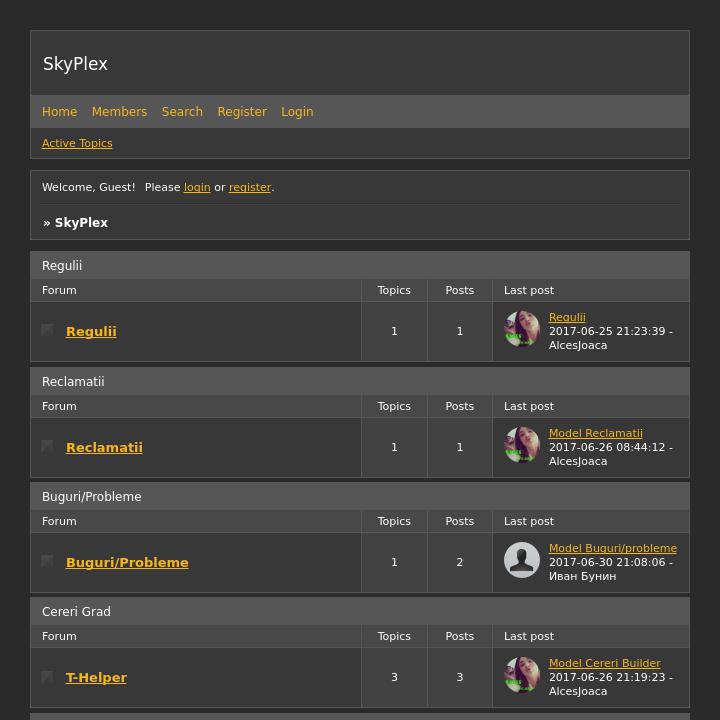Select Login in the navigation bar
The image size is (720, 720).
point(297,112)
